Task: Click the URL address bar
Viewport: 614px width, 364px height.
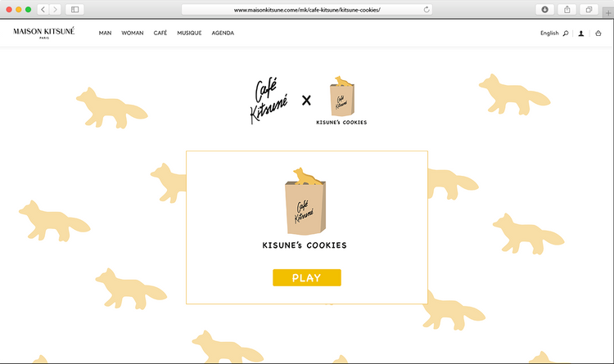Action: (307, 9)
